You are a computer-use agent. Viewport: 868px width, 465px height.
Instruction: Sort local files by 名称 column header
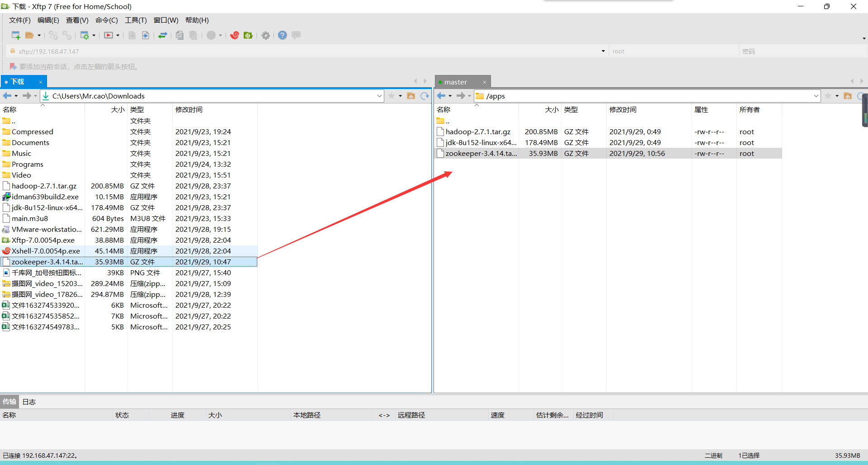(42, 110)
